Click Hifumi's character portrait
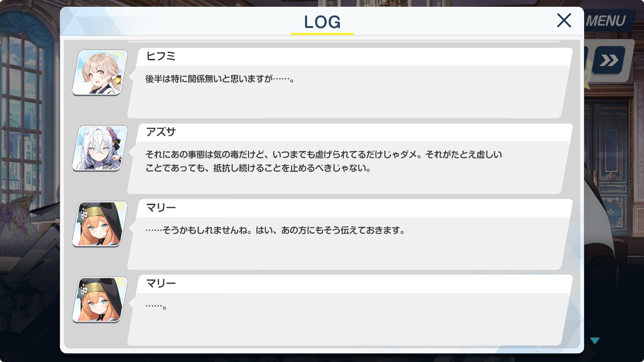 tap(100, 72)
